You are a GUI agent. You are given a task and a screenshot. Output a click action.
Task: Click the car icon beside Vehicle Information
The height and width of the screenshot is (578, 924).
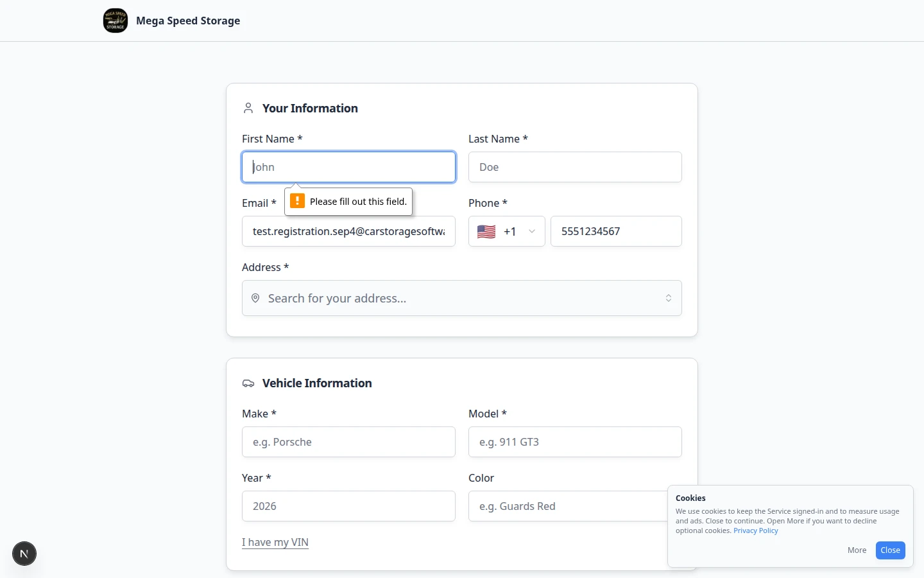click(248, 383)
